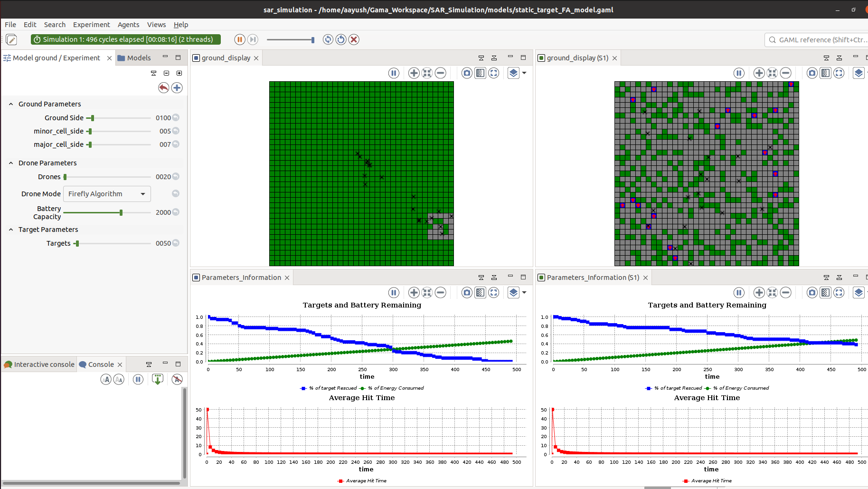Click the Battery Capacity slider handle
The image size is (868, 489).
121,212
